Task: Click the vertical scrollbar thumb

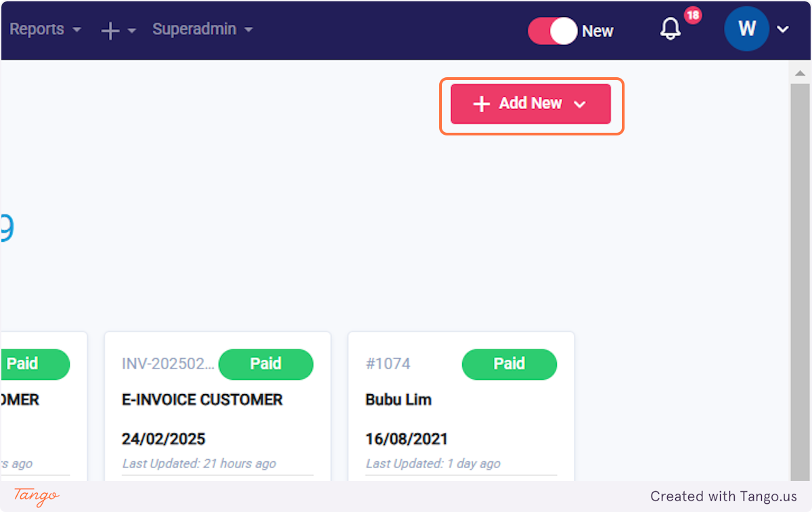Action: pos(800,281)
